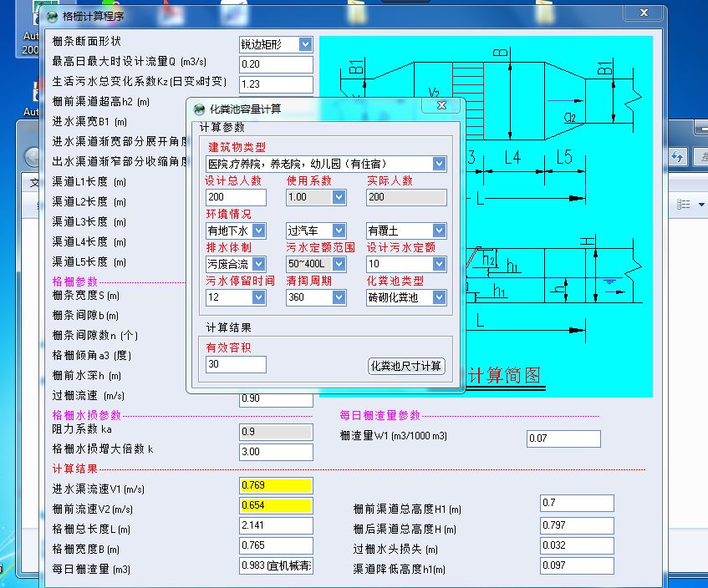
Task: Click the 栅渣量W1 input field
Action: tap(563, 438)
